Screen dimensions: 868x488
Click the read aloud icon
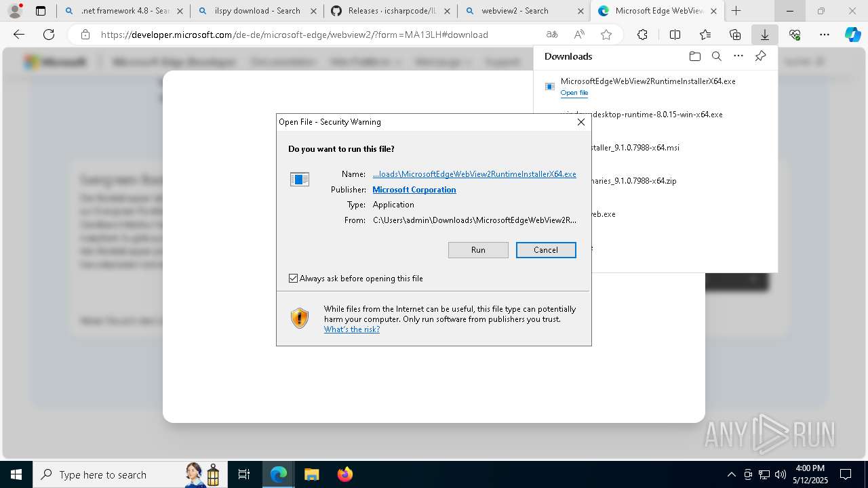[x=579, y=35]
